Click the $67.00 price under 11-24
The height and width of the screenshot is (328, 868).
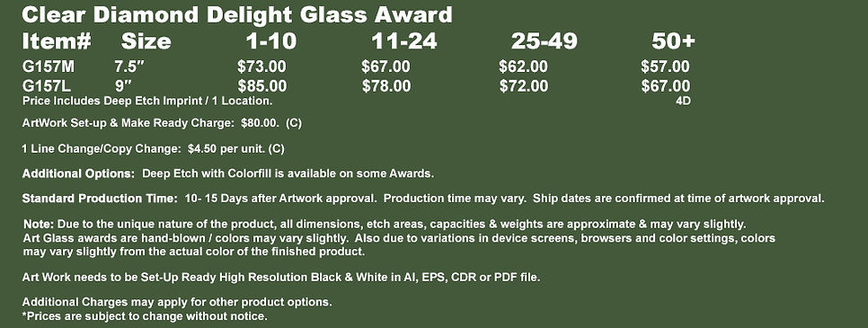pyautogui.click(x=385, y=67)
